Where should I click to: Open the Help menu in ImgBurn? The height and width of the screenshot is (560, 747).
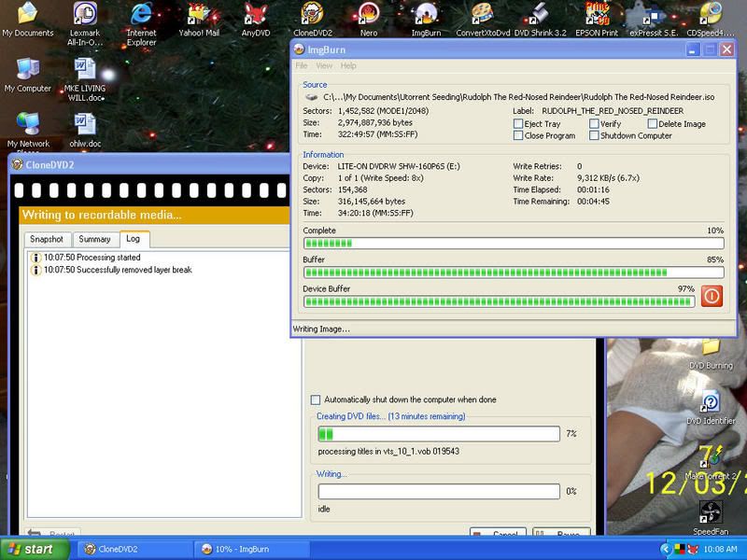tap(348, 65)
